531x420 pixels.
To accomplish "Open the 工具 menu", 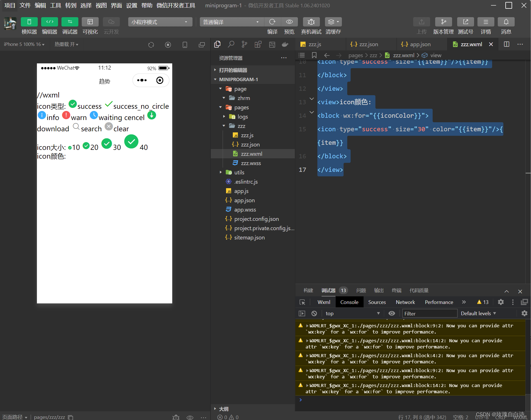I will point(56,5).
